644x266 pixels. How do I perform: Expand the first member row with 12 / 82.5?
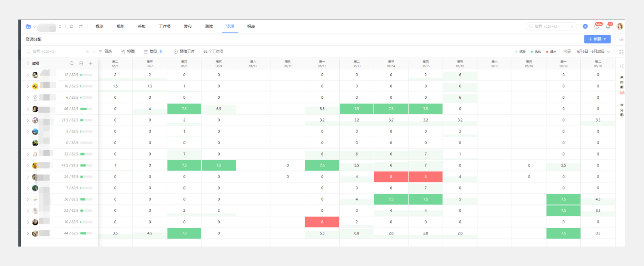pos(28,75)
